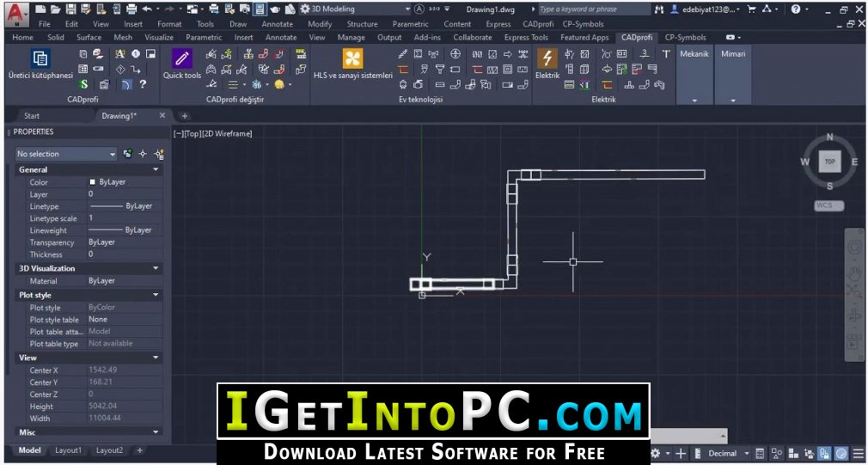868x465 pixels.
Task: Click the [2D Wireframe] visual style label
Action: pos(226,134)
